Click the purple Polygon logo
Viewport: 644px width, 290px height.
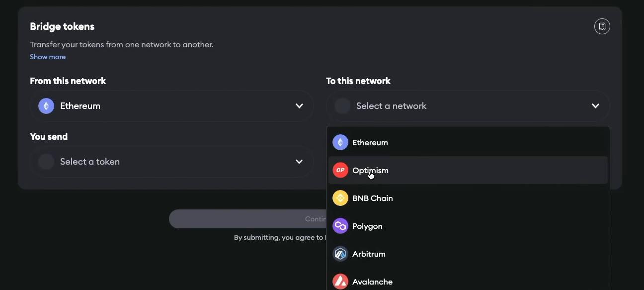click(340, 226)
